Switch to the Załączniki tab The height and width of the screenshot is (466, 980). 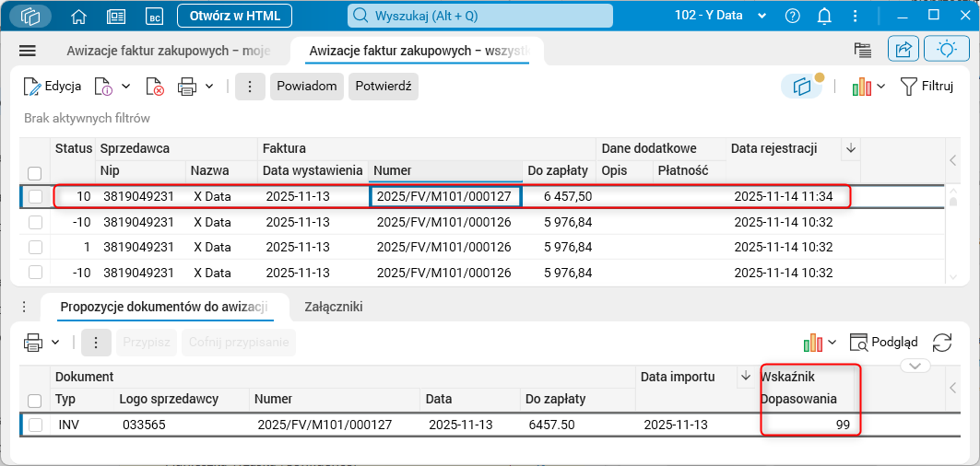(x=334, y=308)
